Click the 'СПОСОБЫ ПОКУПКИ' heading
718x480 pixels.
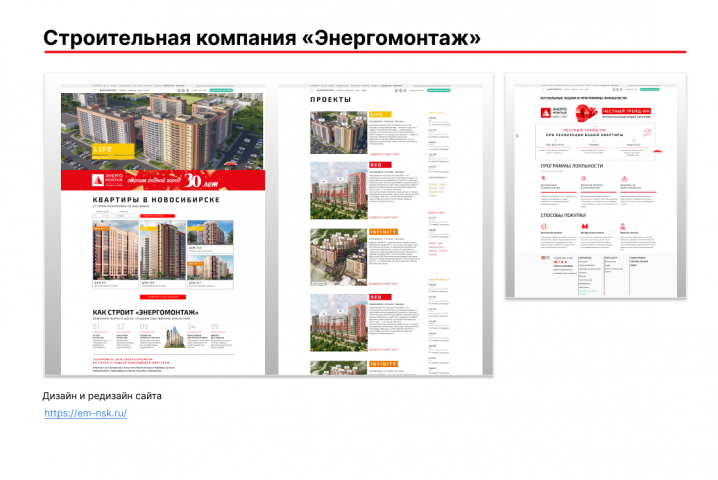(x=563, y=215)
